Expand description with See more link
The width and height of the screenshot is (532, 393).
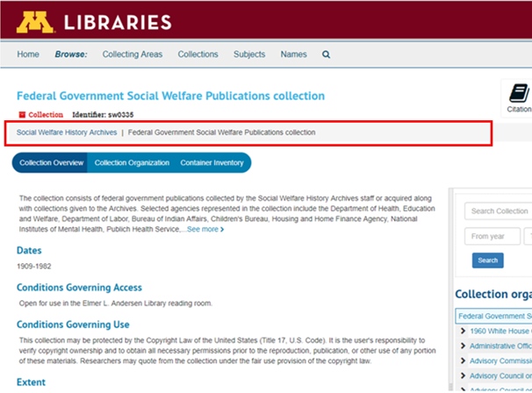coord(205,230)
